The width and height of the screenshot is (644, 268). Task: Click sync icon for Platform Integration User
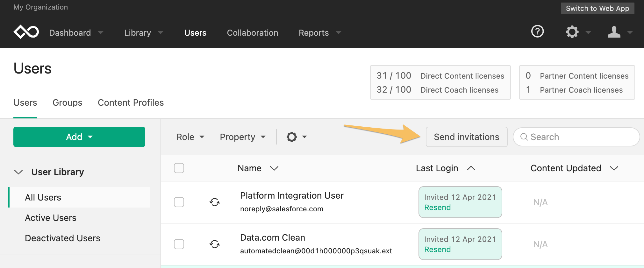click(215, 202)
